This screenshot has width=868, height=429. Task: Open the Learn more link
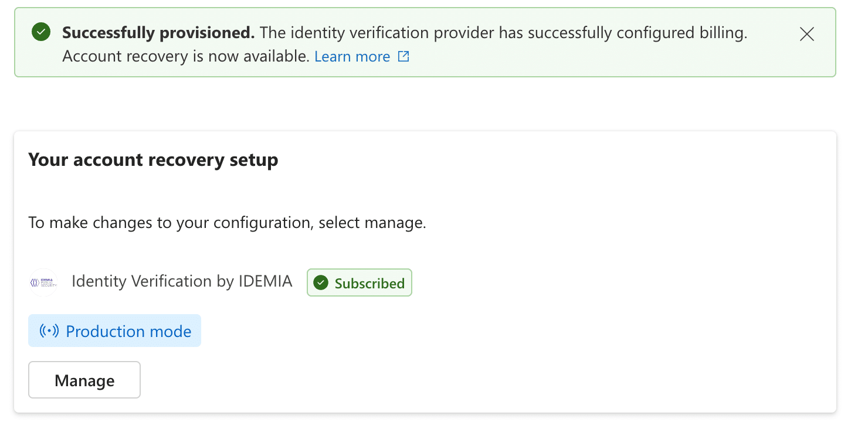(352, 56)
